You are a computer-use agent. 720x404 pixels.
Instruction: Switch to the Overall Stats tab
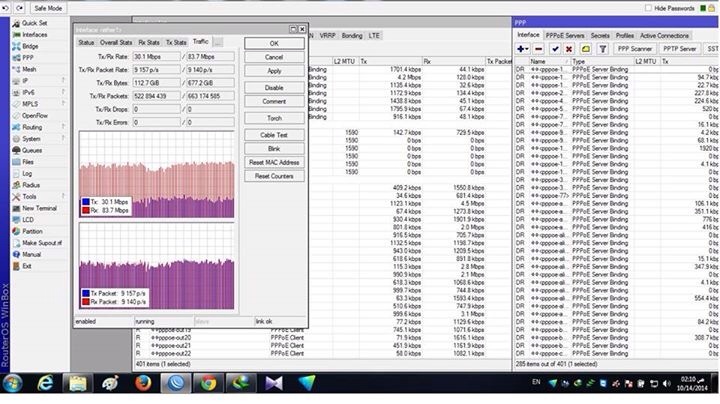(x=116, y=42)
